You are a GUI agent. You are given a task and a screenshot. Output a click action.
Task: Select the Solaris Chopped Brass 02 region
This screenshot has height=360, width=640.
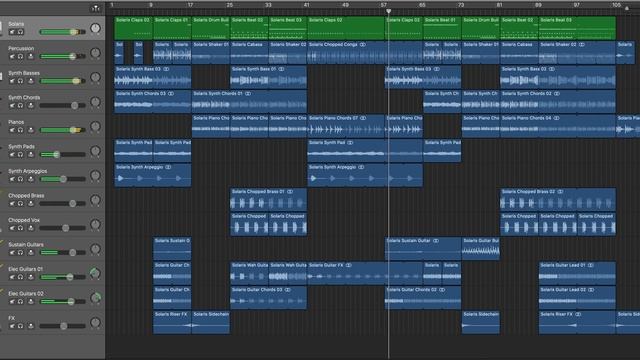[558, 200]
